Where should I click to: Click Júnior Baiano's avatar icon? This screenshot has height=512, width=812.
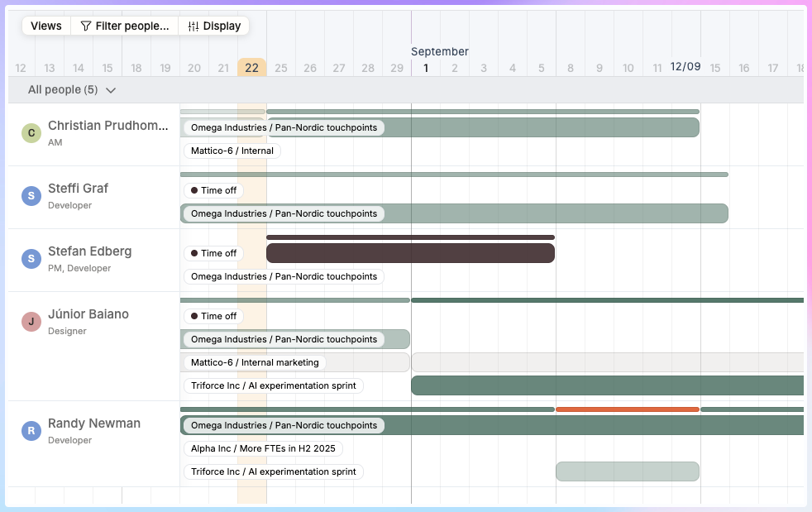[x=31, y=322]
